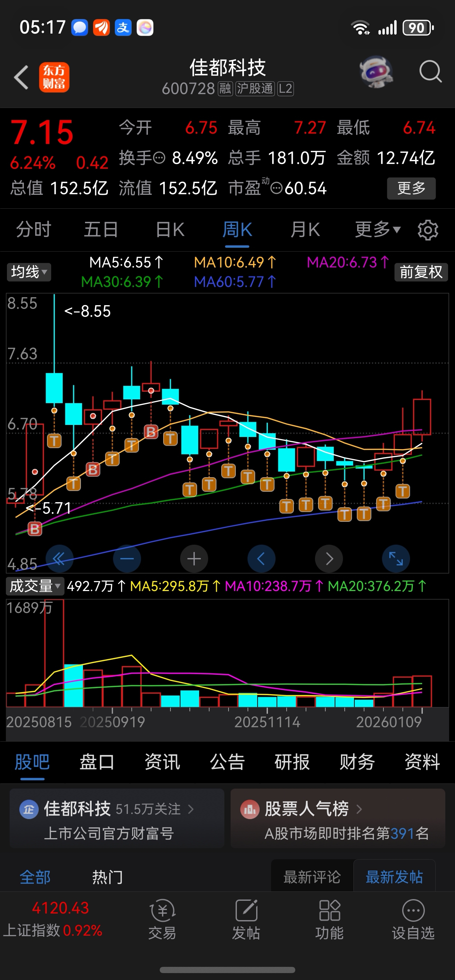Shift chart left with arrow button
Screen dimensions: 455x980
click(261, 559)
